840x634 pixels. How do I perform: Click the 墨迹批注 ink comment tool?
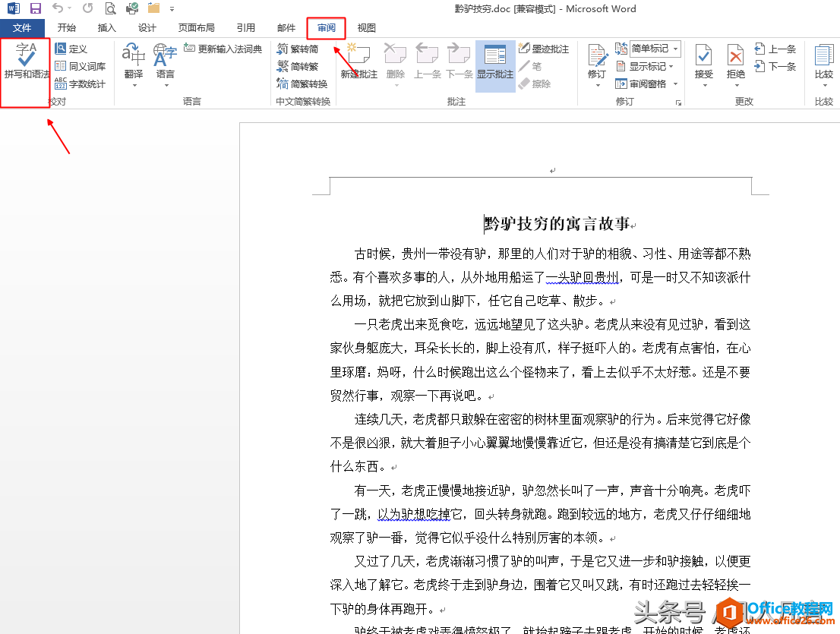(544, 49)
